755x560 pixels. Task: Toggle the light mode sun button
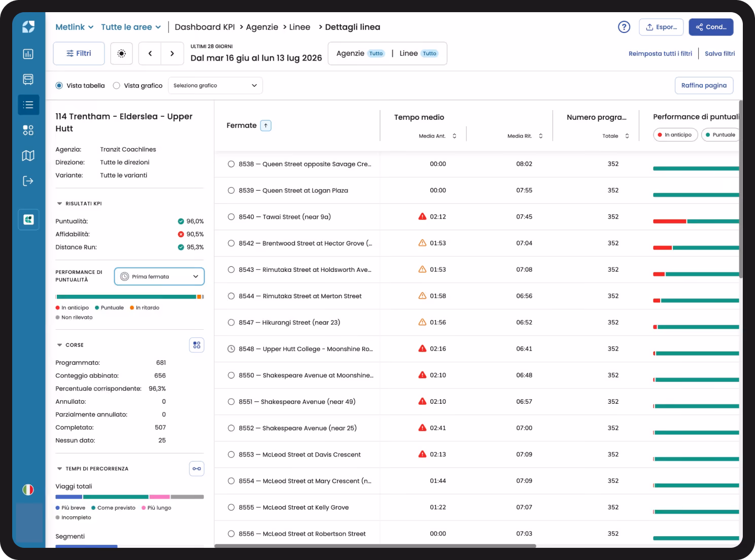pos(121,53)
